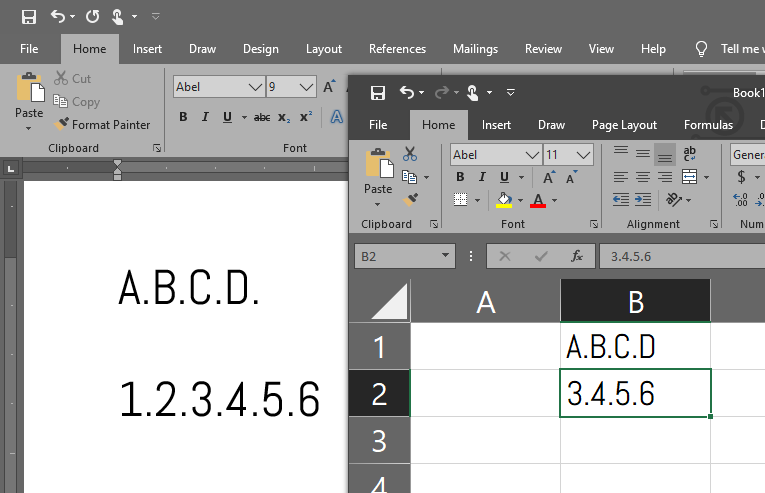This screenshot has width=765, height=493.
Task: Click the Tell me lightbulb in Word
Action: (701, 49)
